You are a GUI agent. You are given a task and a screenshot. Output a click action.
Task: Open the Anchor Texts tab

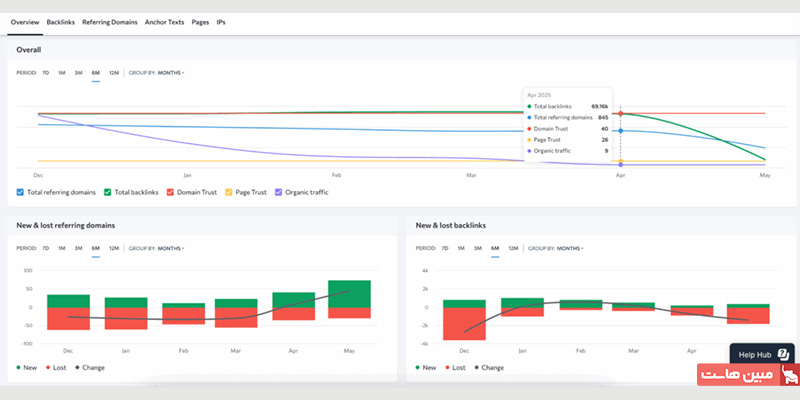(x=165, y=21)
